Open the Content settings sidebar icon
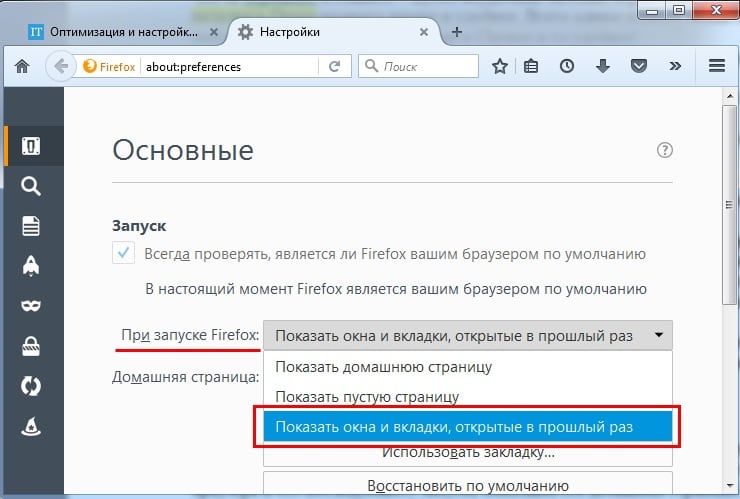Viewport: 740px width, 499px height. (31, 226)
